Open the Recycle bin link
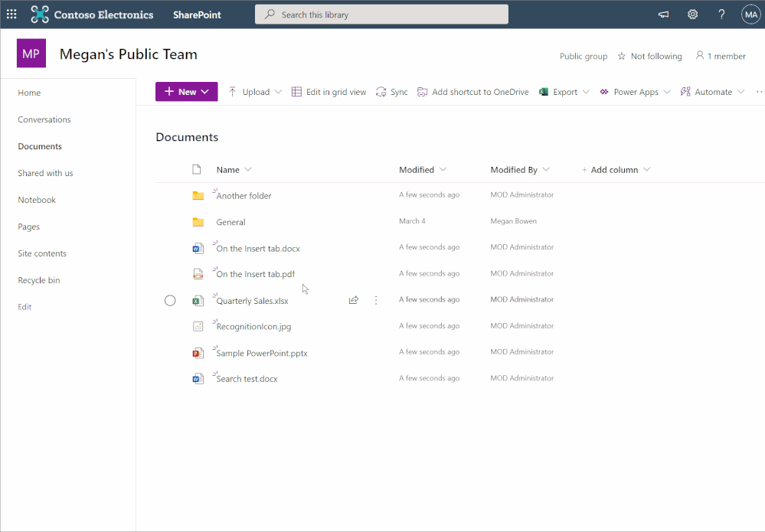 click(x=39, y=280)
